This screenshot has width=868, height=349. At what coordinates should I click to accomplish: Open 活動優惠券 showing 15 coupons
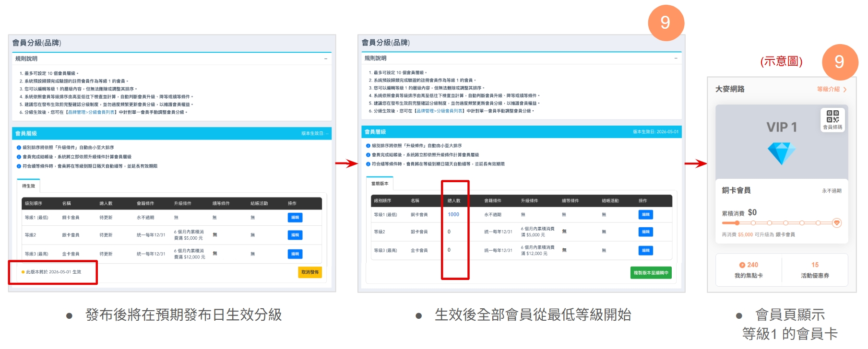[x=814, y=270]
